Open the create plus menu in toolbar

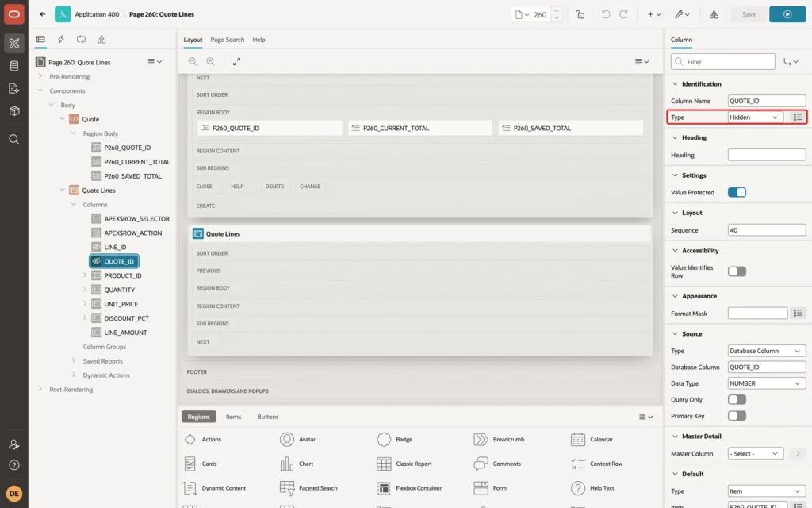coord(653,14)
